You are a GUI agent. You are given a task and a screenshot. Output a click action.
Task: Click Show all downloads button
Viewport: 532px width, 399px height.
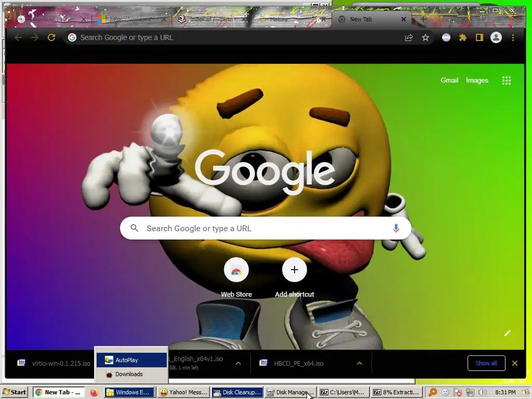486,363
